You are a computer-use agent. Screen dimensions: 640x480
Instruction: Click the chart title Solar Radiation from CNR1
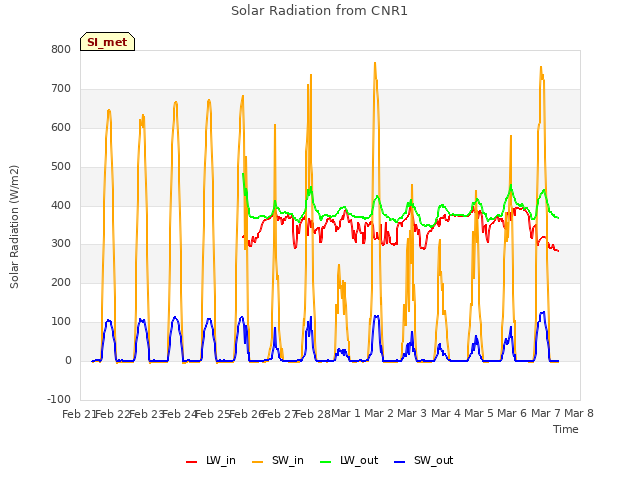(x=319, y=11)
